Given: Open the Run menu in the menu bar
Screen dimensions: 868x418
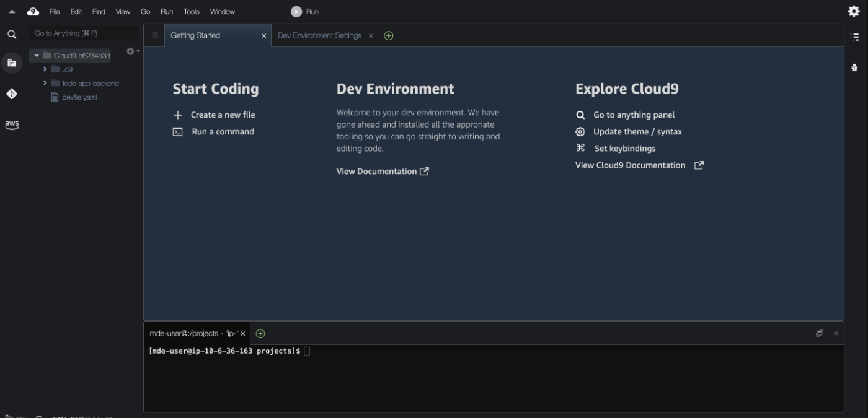Looking at the screenshot, I should [x=167, y=11].
